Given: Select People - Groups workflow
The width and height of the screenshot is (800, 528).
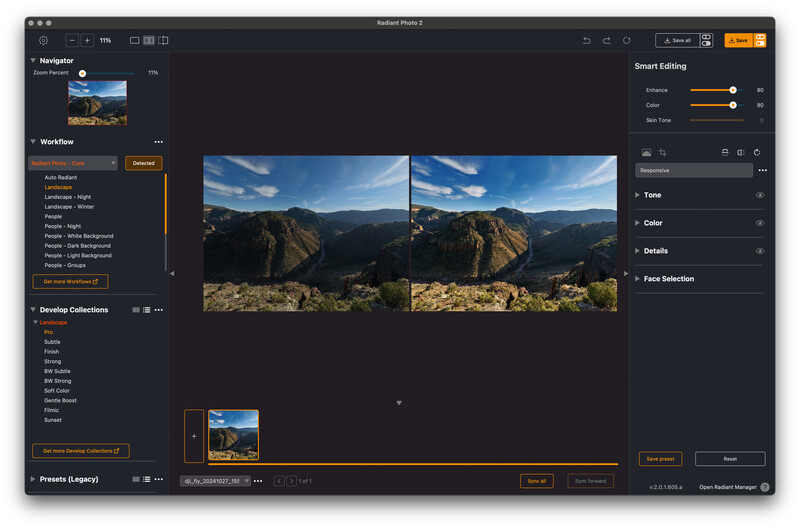Looking at the screenshot, I should 65,265.
